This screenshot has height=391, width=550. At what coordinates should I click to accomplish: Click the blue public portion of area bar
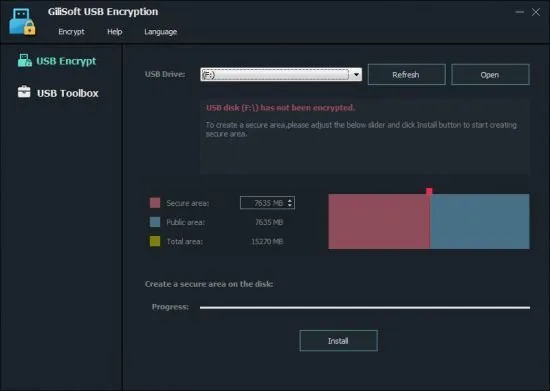point(479,221)
